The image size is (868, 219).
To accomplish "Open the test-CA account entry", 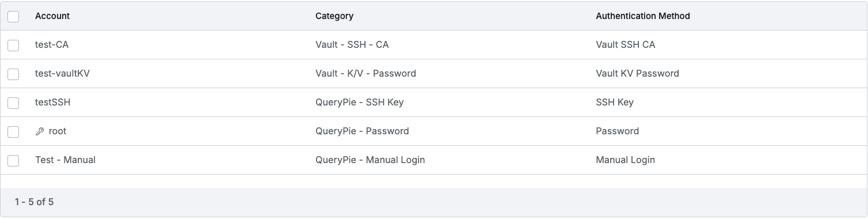I will tap(52, 45).
